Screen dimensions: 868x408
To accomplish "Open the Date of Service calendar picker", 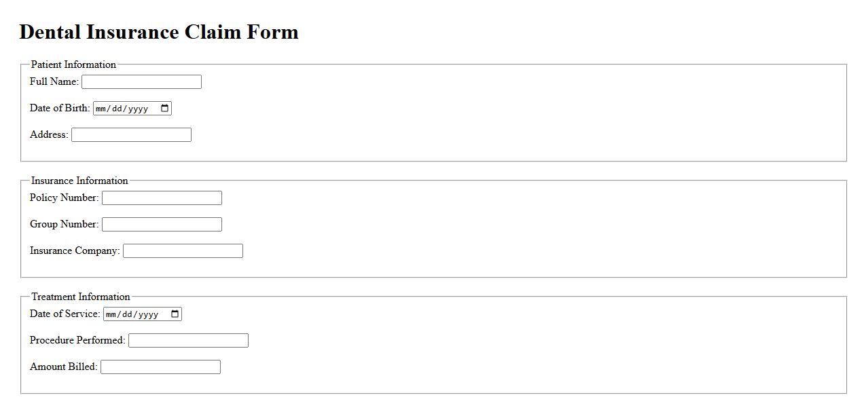I will point(175,314).
